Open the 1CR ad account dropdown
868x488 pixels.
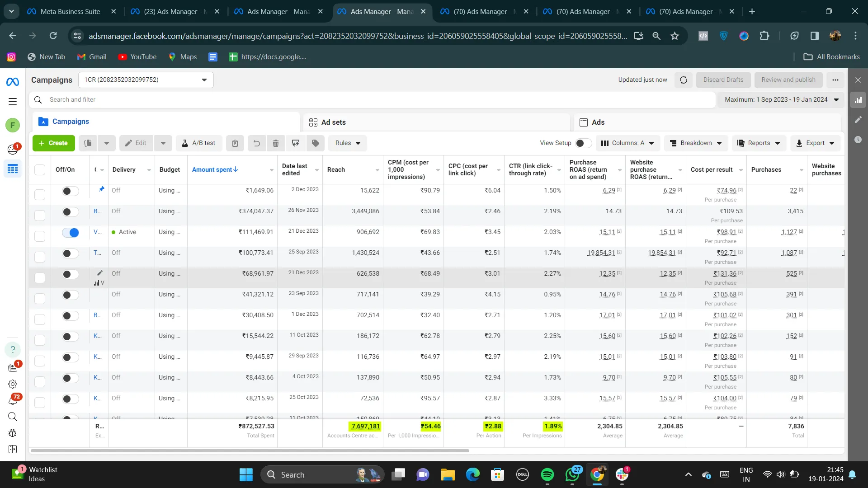point(146,80)
